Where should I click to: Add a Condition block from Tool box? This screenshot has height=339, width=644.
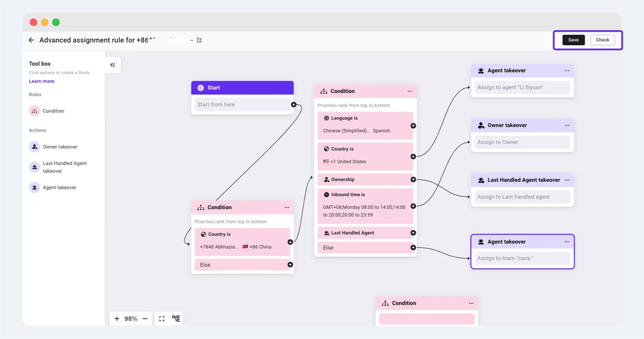click(x=47, y=111)
